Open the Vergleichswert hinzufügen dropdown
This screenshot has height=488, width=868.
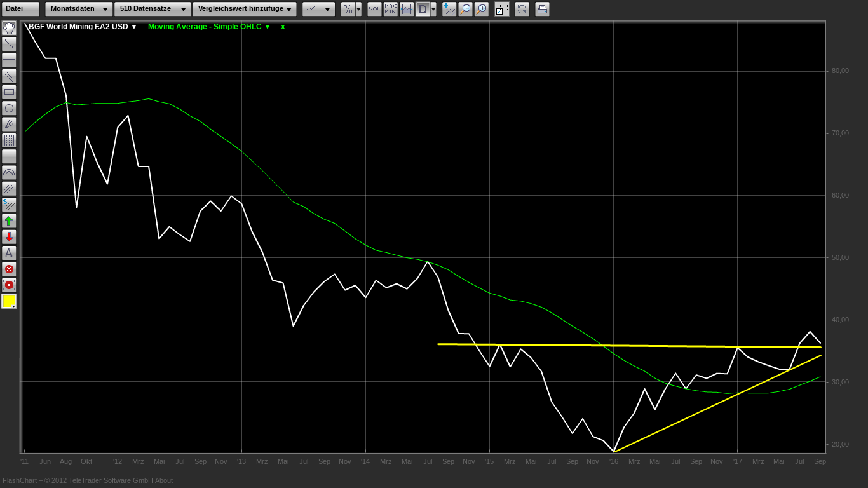pos(245,9)
